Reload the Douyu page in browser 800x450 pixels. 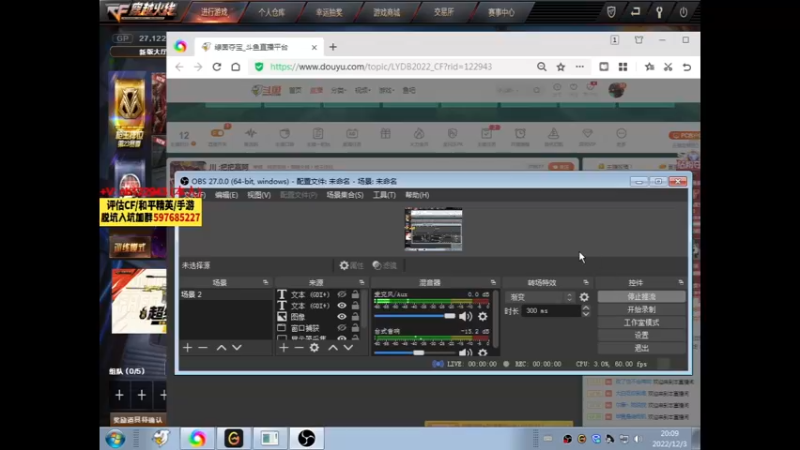pyautogui.click(x=217, y=67)
